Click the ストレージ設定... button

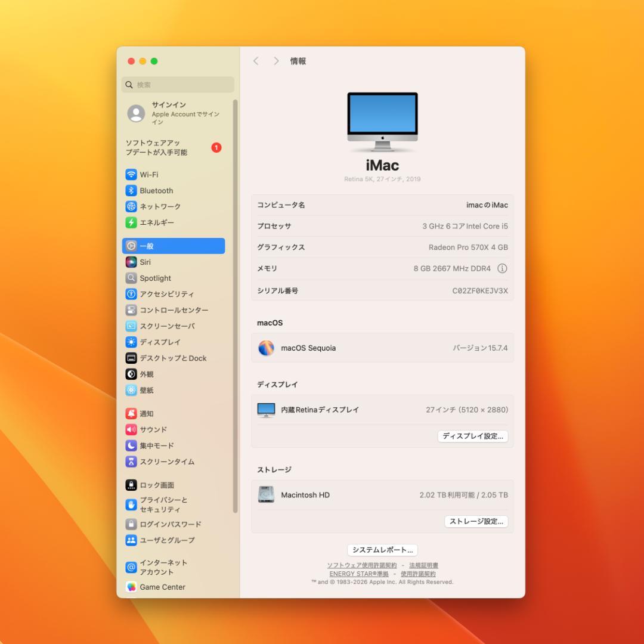click(x=476, y=522)
